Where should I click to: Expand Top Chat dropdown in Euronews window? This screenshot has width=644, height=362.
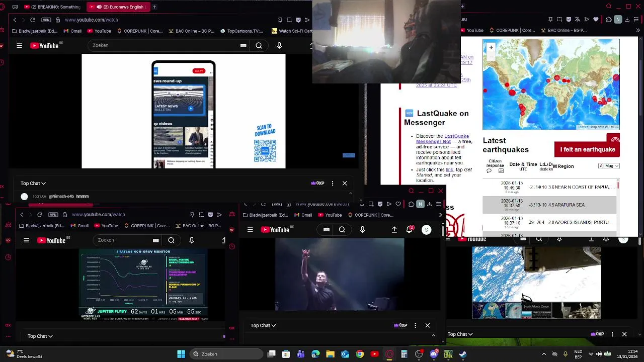33,184
